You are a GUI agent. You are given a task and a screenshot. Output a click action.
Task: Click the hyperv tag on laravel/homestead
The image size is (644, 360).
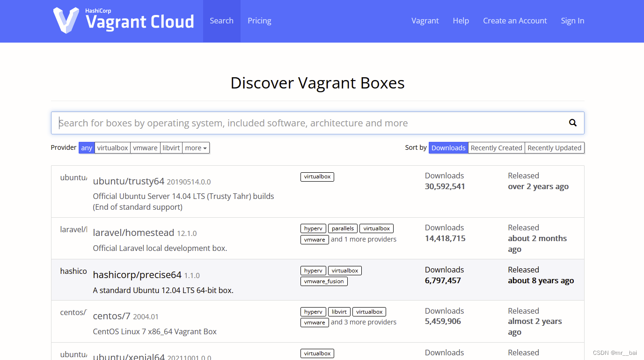click(313, 228)
